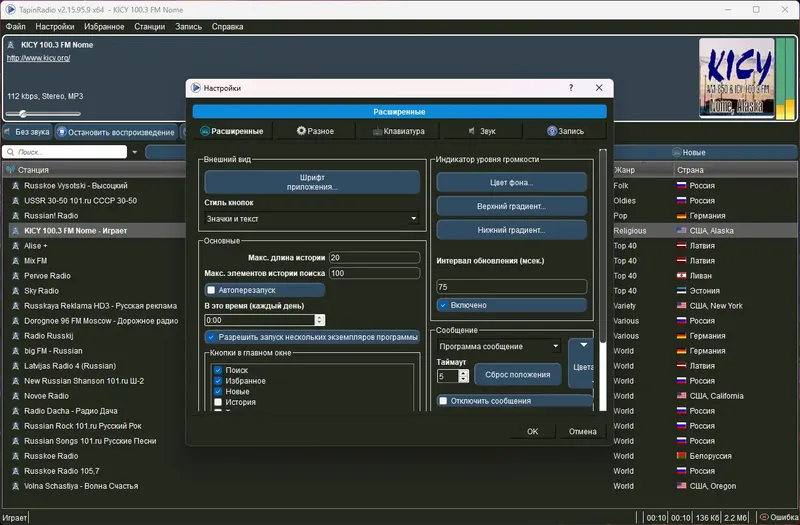The image size is (800, 525).
Task: Click the Новые tab icon in main window
Action: (x=677, y=152)
